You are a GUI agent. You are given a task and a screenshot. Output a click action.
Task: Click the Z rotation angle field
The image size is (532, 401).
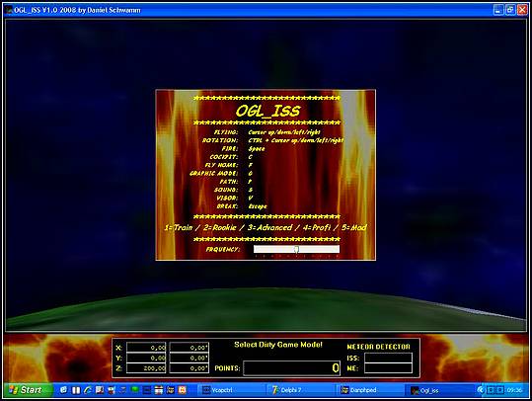pyautogui.click(x=189, y=368)
